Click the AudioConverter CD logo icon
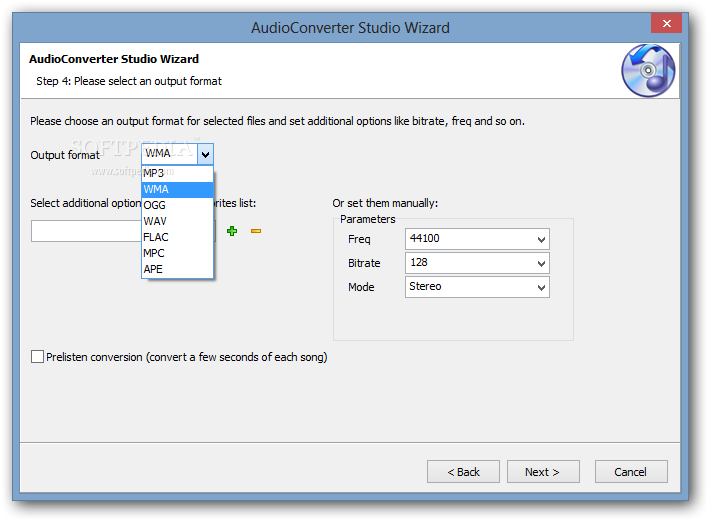The image size is (709, 521). coord(648,70)
